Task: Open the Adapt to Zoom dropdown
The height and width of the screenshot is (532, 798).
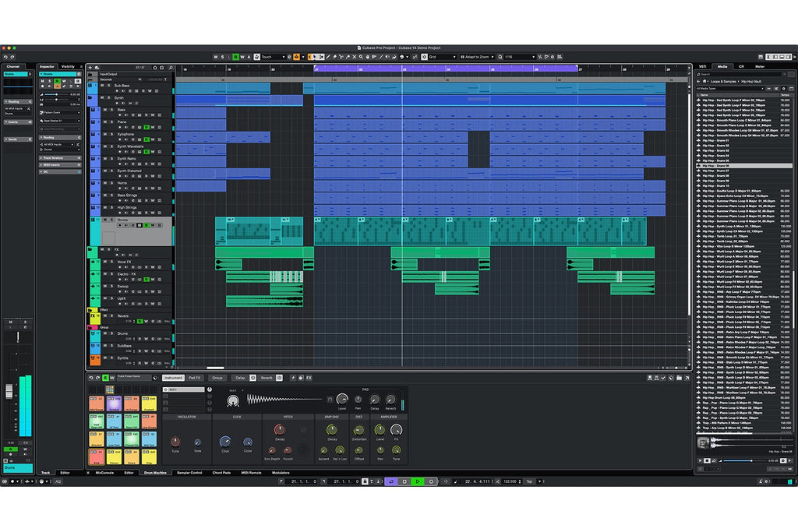Action: (x=477, y=57)
